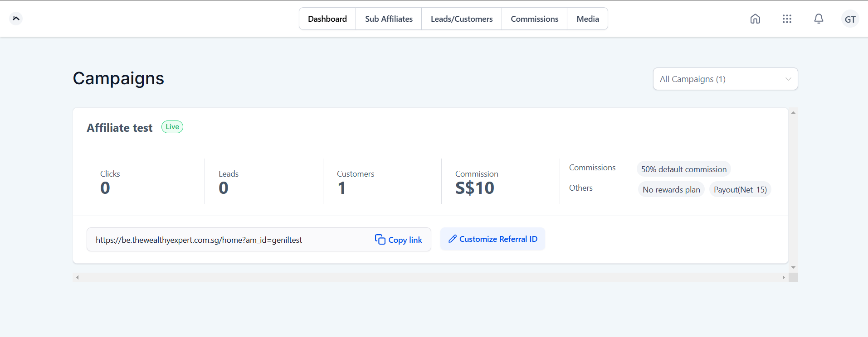
Task: Click the logo icon in top-left corner
Action: pos(16,19)
